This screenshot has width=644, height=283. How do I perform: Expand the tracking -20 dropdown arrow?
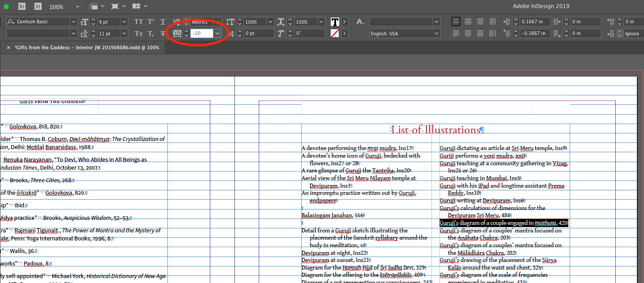tap(217, 34)
